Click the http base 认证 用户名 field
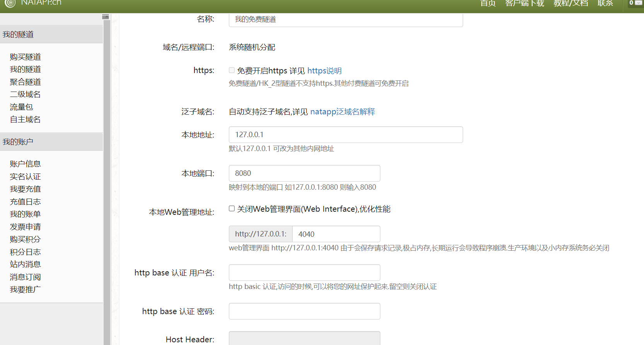644x345 pixels. pyautogui.click(x=304, y=273)
